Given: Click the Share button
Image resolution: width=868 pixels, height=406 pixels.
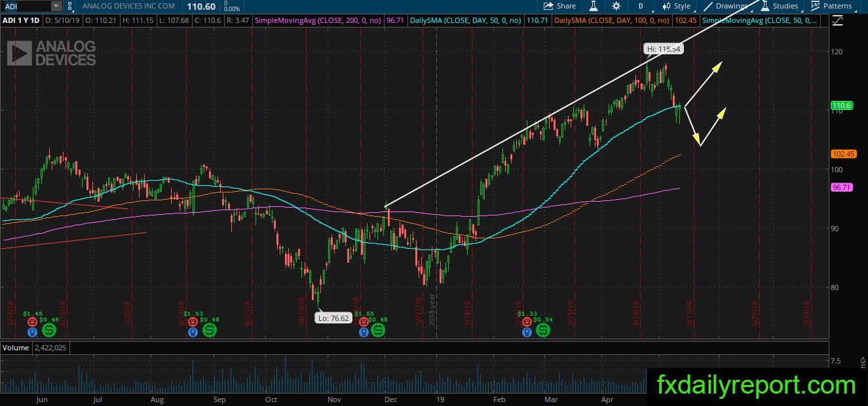Looking at the screenshot, I should [x=560, y=6].
